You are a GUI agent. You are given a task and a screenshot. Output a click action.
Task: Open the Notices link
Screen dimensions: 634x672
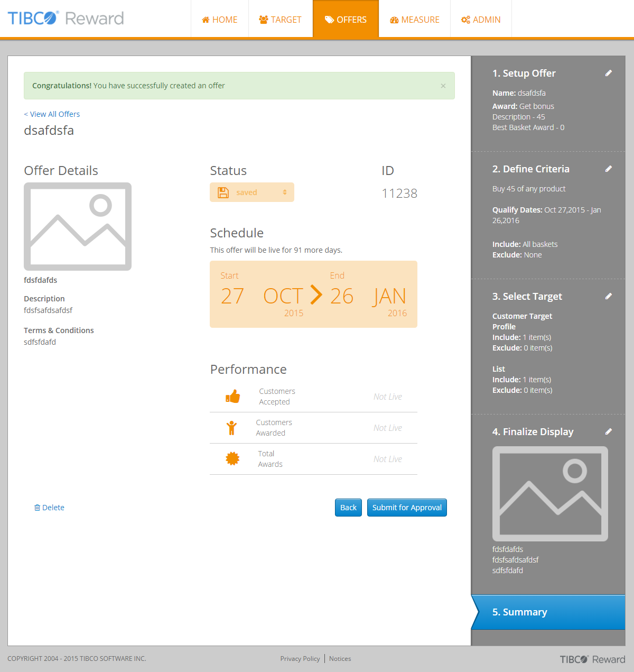(x=340, y=659)
